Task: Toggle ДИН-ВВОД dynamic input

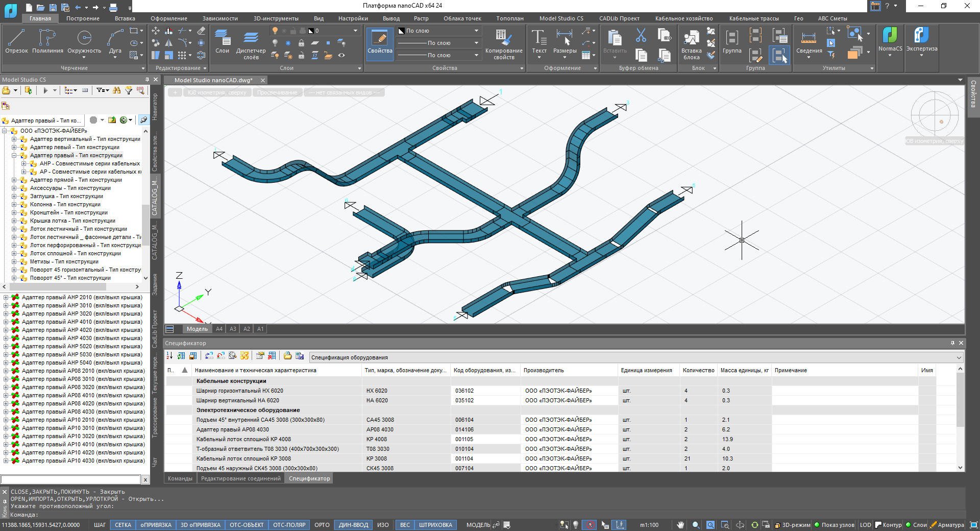Action: click(353, 525)
